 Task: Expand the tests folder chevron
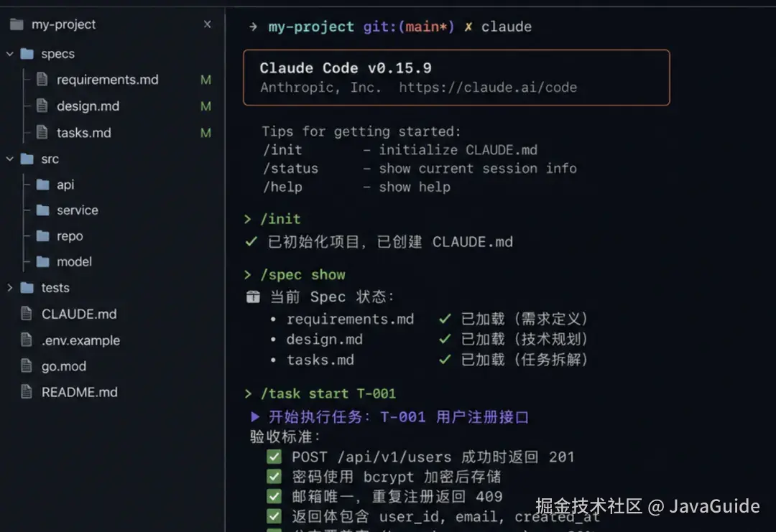(9, 287)
